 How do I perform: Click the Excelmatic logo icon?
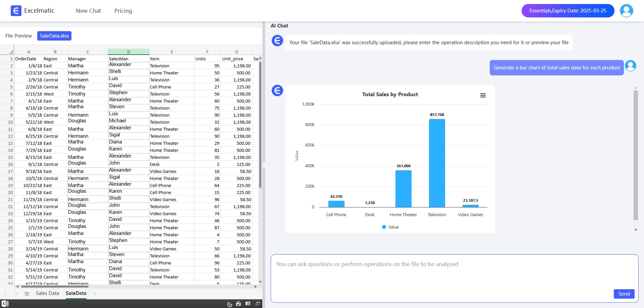16,11
